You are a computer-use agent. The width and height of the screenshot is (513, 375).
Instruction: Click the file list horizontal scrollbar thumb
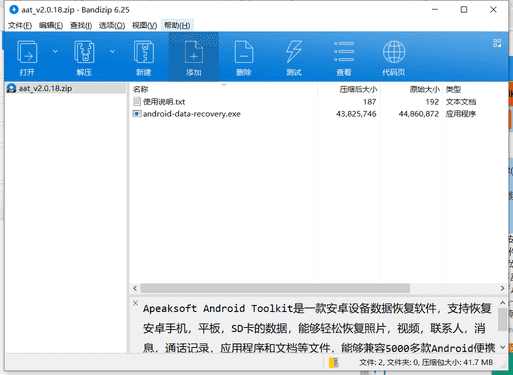click(275, 288)
